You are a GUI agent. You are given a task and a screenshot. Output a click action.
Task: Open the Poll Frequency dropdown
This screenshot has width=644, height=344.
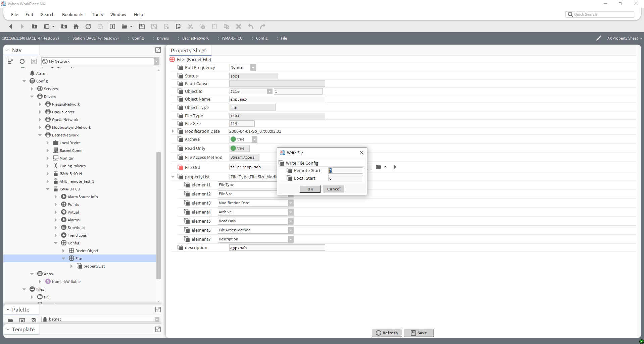pyautogui.click(x=253, y=67)
